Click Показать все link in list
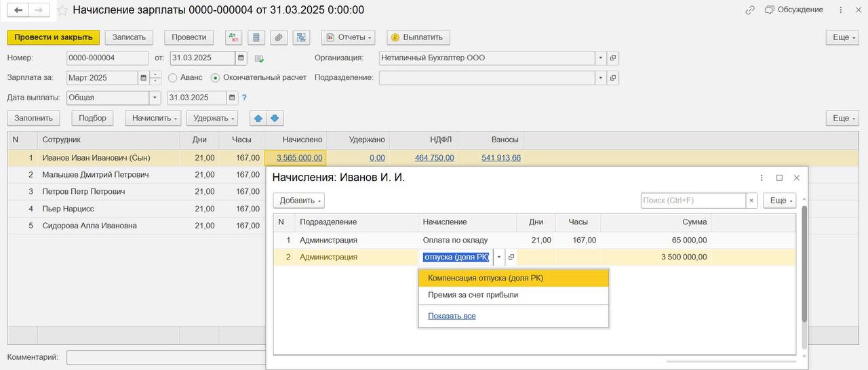This screenshot has height=370, width=868. pyautogui.click(x=452, y=316)
